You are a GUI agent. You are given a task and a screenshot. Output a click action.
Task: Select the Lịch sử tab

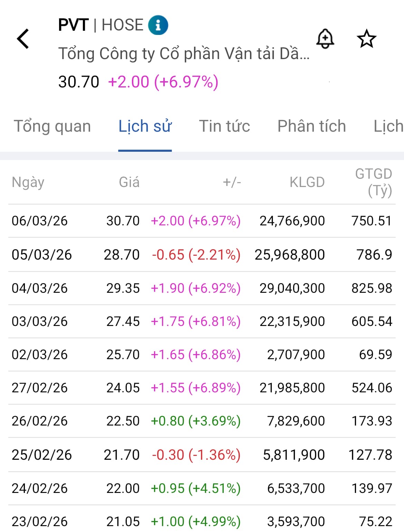pyautogui.click(x=145, y=126)
